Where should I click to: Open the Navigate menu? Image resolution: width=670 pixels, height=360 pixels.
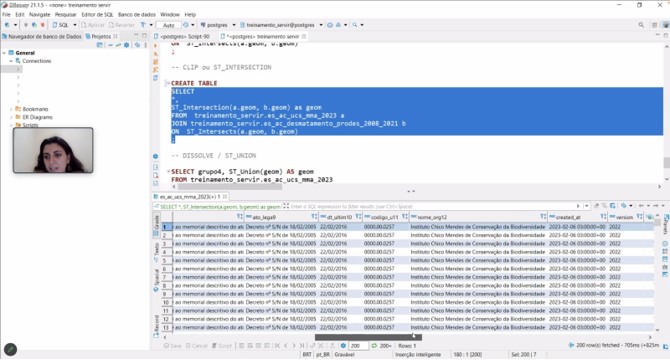40,15
